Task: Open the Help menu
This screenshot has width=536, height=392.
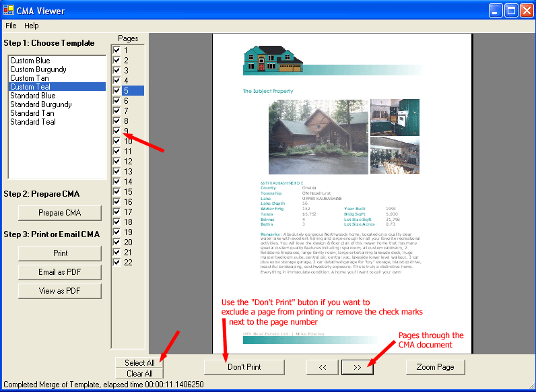Action: pyautogui.click(x=32, y=26)
